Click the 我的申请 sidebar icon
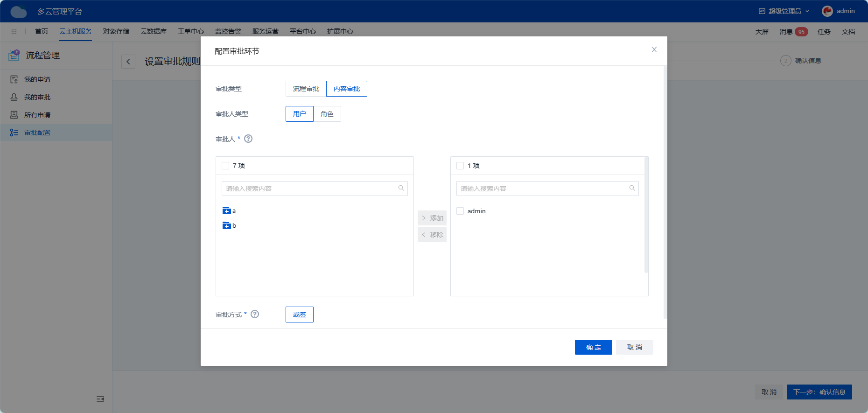 tap(14, 79)
